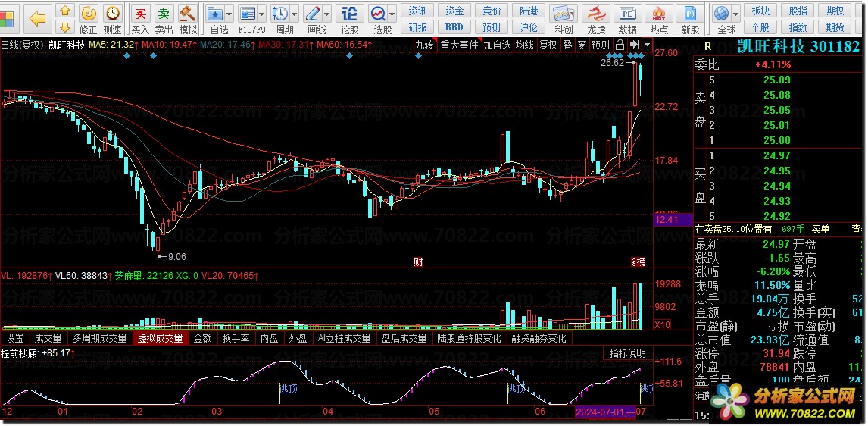Click the 期货 button
Viewport: 868px width, 426px height.
834,27
